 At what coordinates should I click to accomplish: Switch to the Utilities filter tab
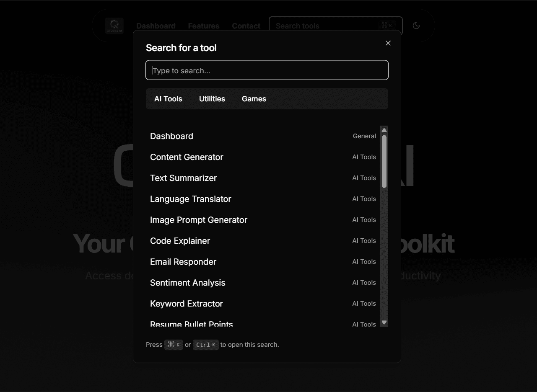click(212, 99)
